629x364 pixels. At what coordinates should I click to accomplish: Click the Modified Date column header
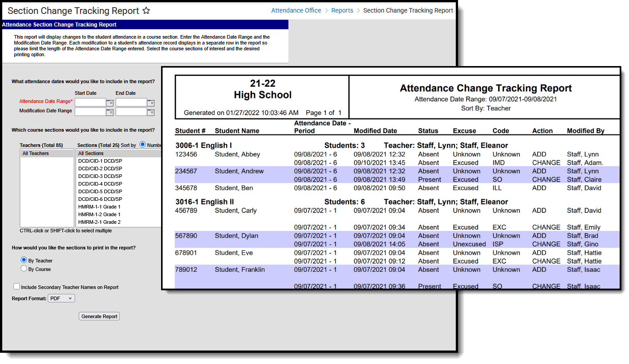coord(375,131)
